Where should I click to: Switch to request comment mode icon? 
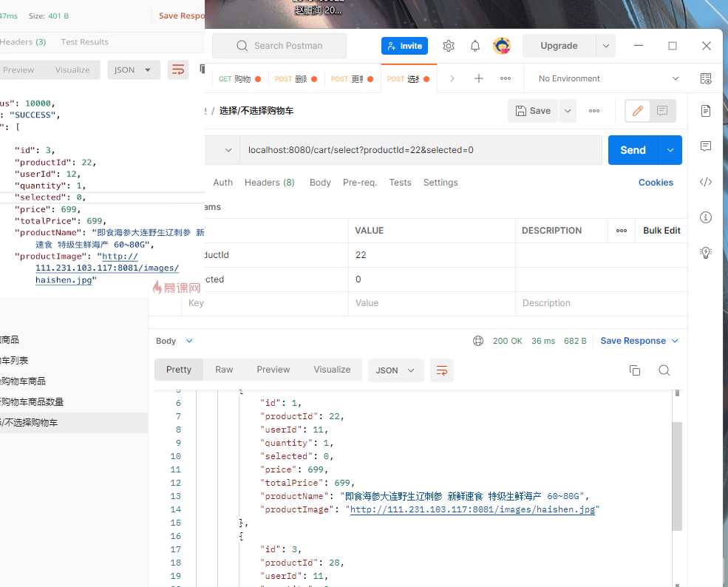[662, 111]
